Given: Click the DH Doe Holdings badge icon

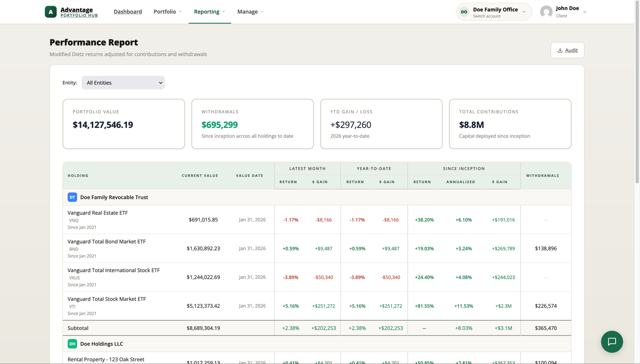Looking at the screenshot, I should click(72, 344).
